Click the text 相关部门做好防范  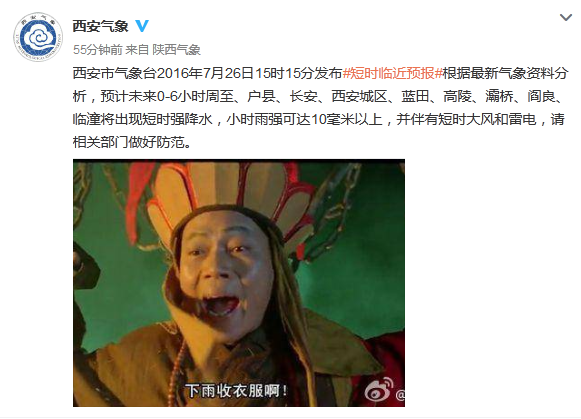click(x=129, y=142)
